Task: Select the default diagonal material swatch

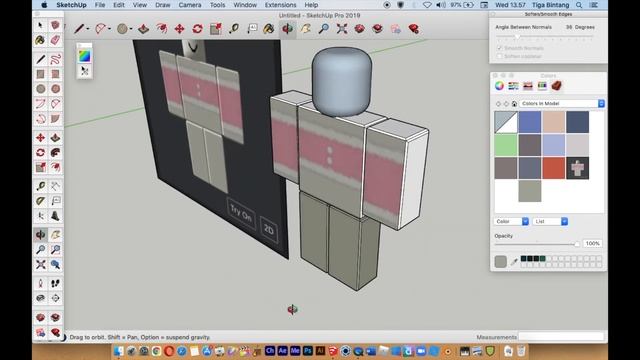Action: click(x=506, y=122)
